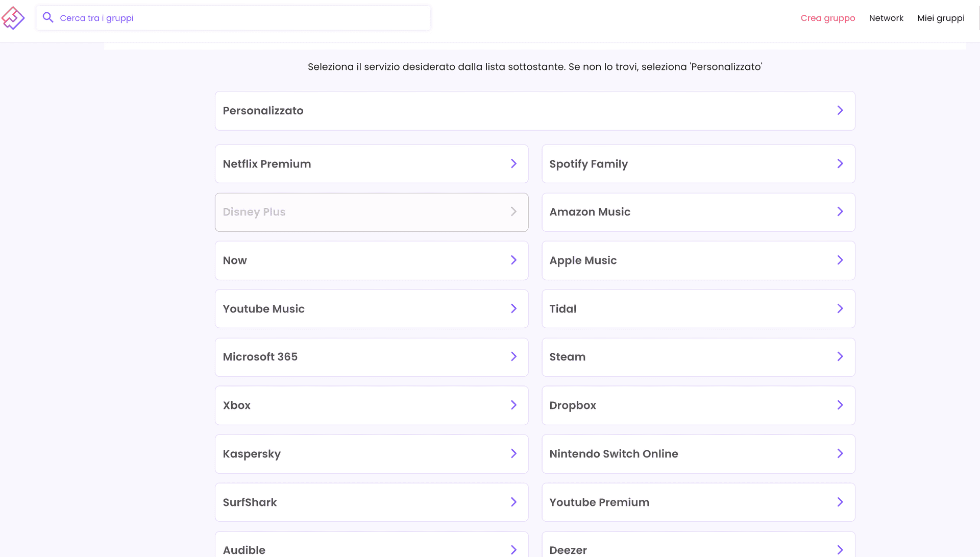The image size is (980, 557).
Task: Click the chevron on Apple Music
Action: 840,260
